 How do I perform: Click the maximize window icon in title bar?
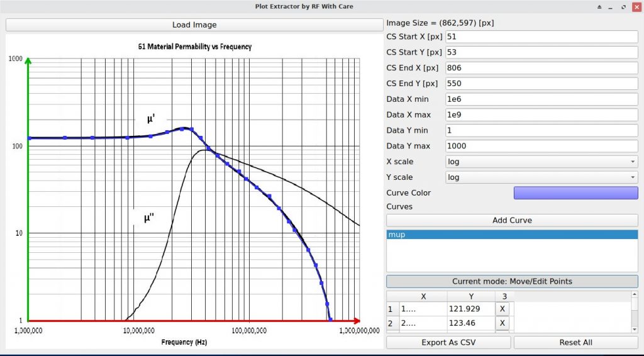(x=623, y=7)
